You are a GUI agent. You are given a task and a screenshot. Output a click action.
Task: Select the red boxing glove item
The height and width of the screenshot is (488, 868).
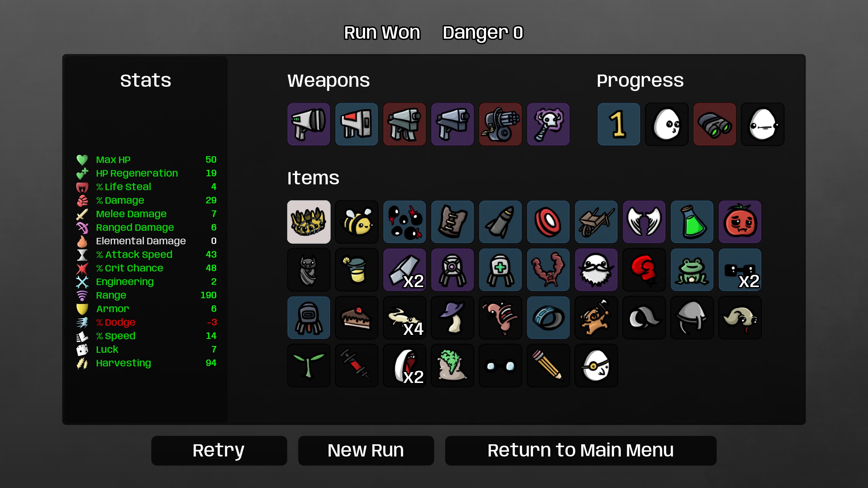coord(644,270)
